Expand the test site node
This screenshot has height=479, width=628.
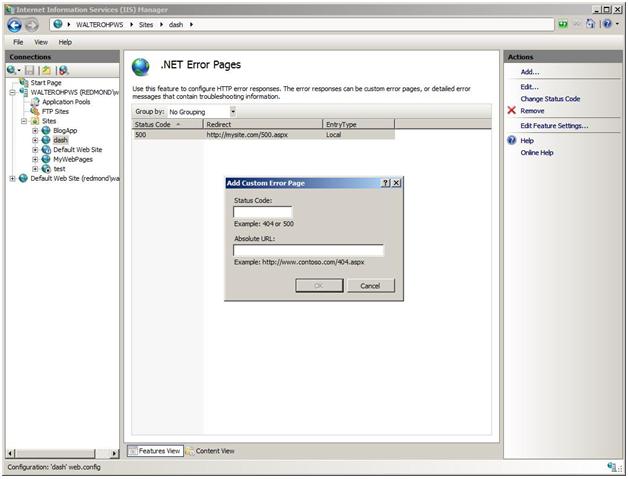(x=35, y=169)
